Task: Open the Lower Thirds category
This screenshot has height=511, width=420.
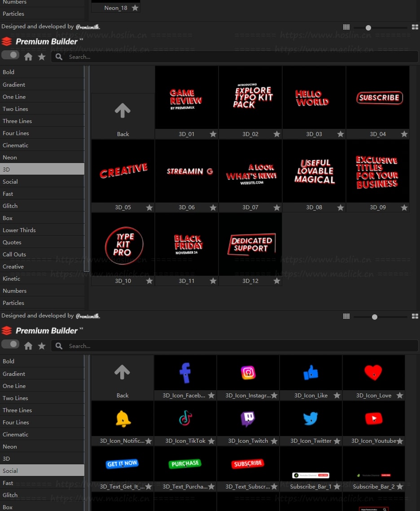Action: pos(42,230)
